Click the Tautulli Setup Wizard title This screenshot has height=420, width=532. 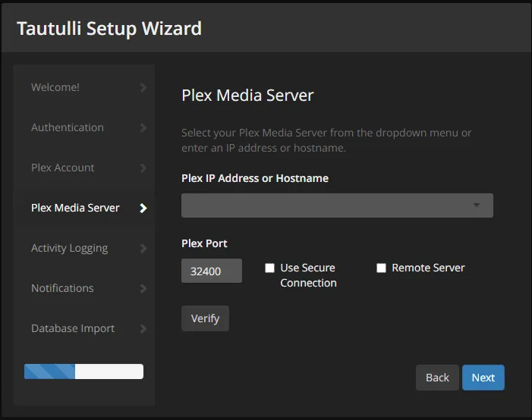pyautogui.click(x=109, y=29)
